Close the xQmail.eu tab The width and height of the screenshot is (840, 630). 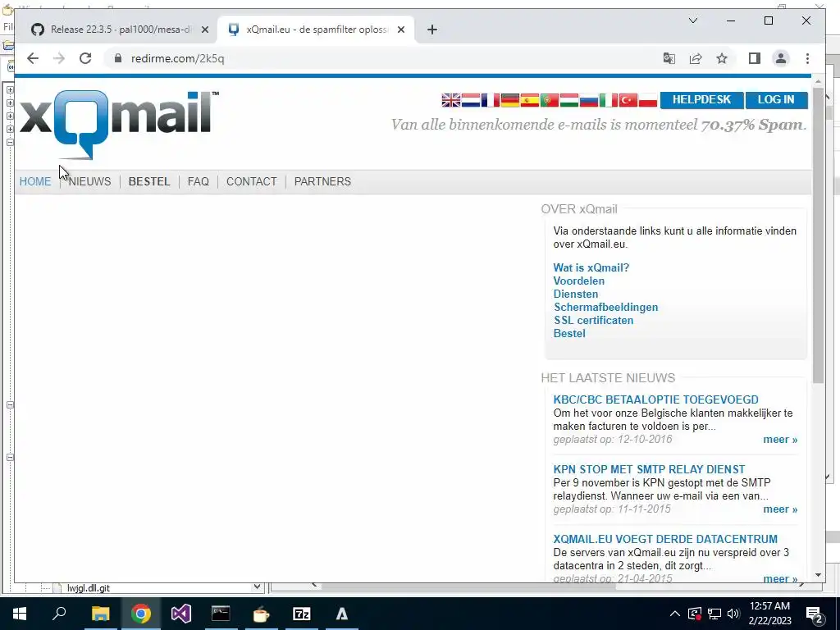pos(400,30)
